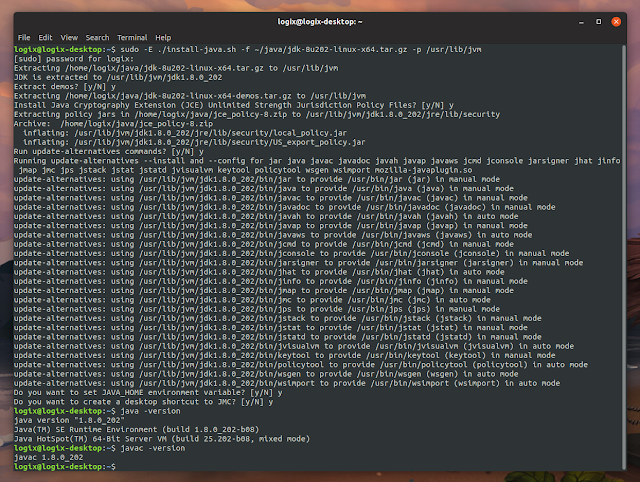Click the 'Install Java Cryptography Extension' line
Viewport: 640px width, 482px height.
pyautogui.click(x=234, y=105)
